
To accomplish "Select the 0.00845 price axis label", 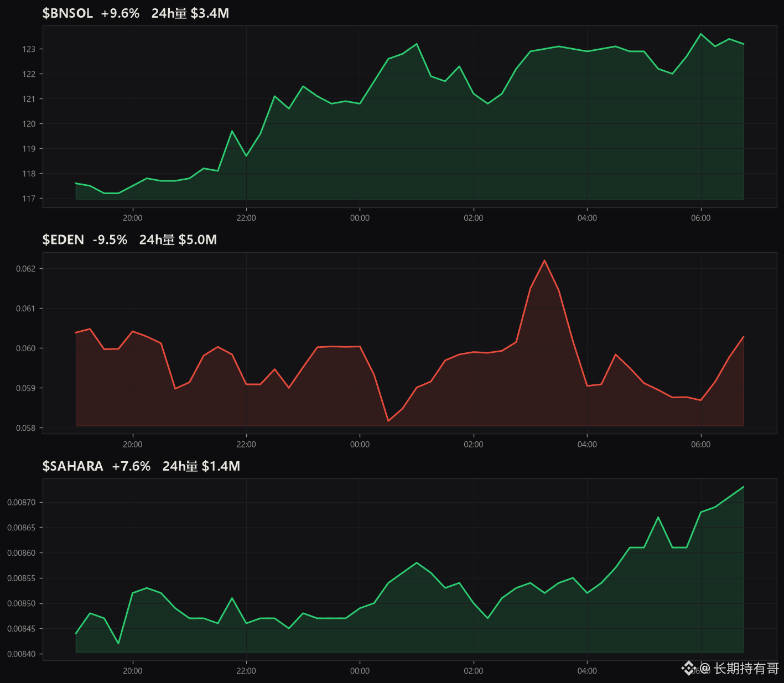I will coord(22,629).
